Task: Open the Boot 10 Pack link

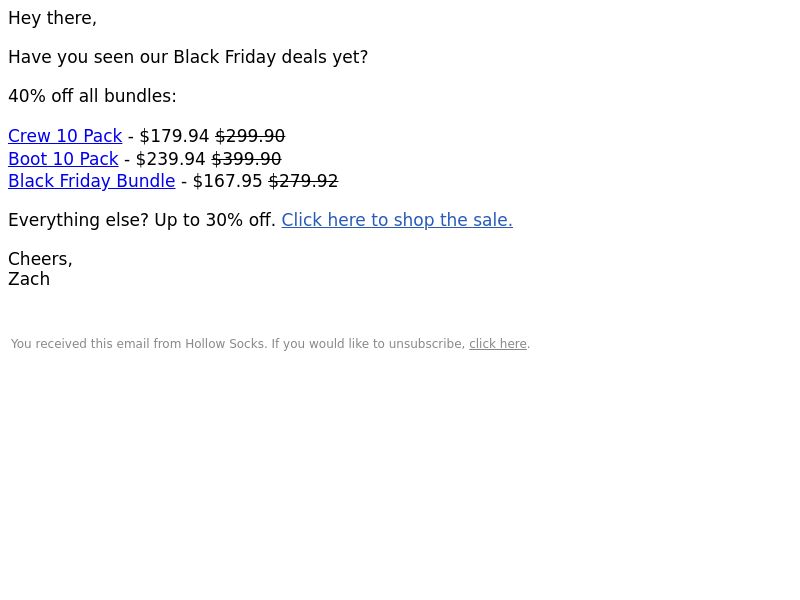Action: pyautogui.click(x=63, y=159)
